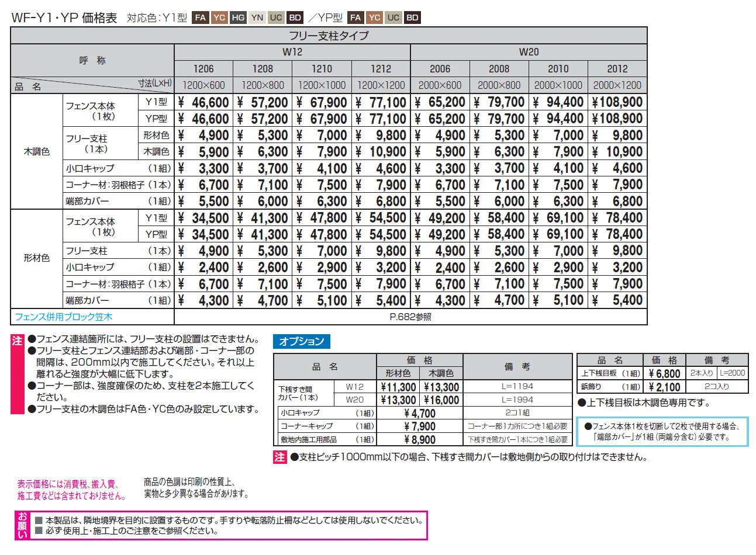
Task: Click the WF-Y1・YP 価格表 title
Action: click(64, 18)
